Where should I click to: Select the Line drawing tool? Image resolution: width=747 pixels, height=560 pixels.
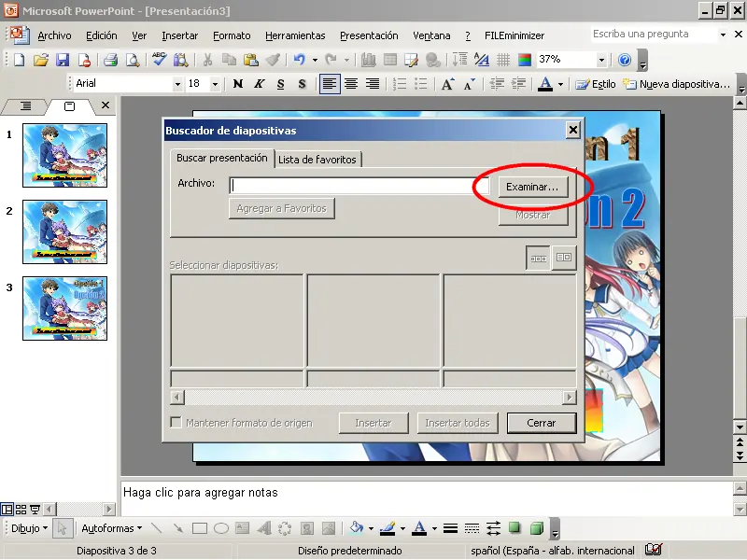[x=157, y=528]
